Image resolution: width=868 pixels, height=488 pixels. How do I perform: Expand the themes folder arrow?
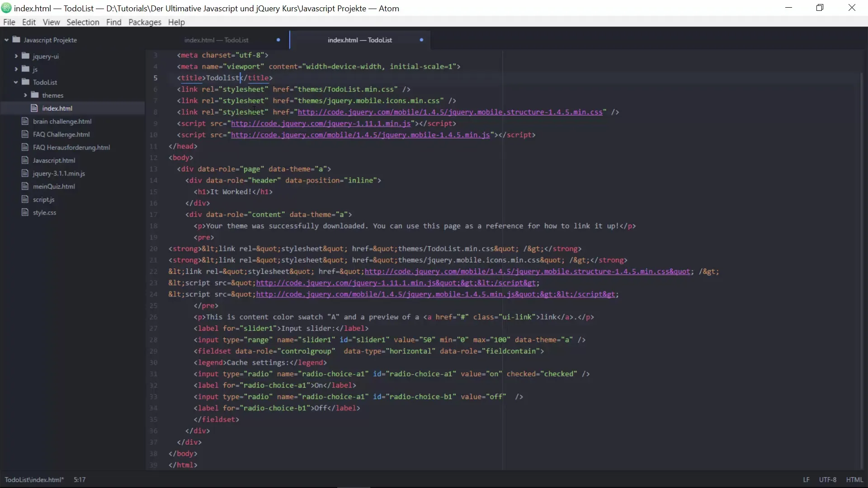click(25, 95)
